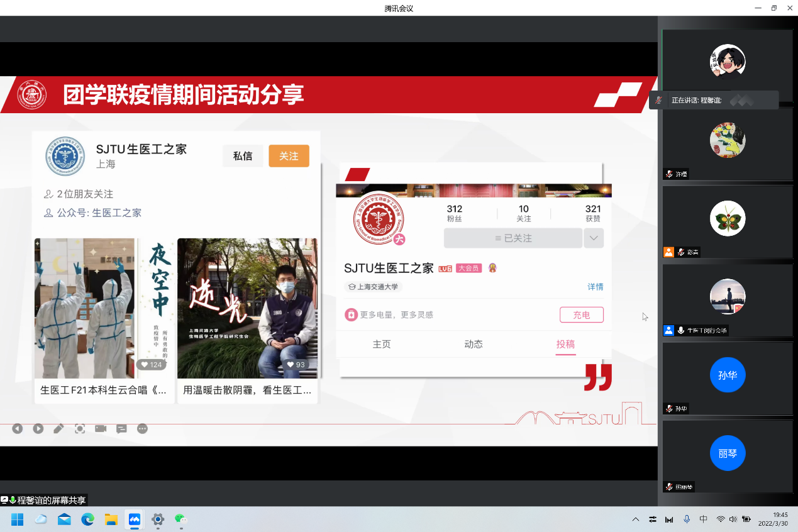Click the focus frame icon in slide toolbar
798x532 pixels.
pos(80,429)
